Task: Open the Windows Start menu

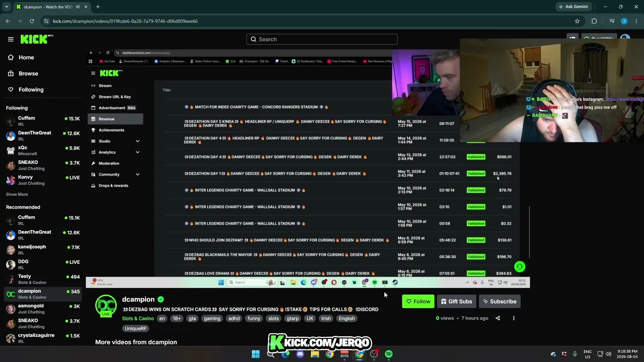Action: coord(256,354)
